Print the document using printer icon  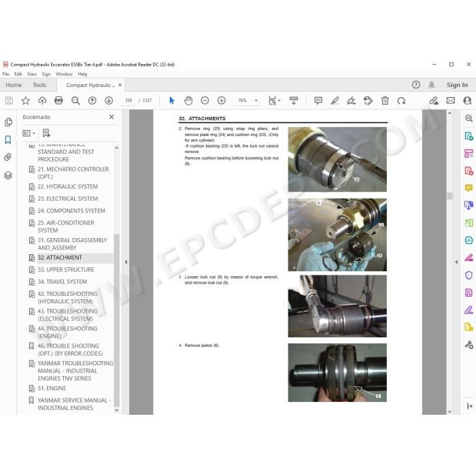(58, 101)
